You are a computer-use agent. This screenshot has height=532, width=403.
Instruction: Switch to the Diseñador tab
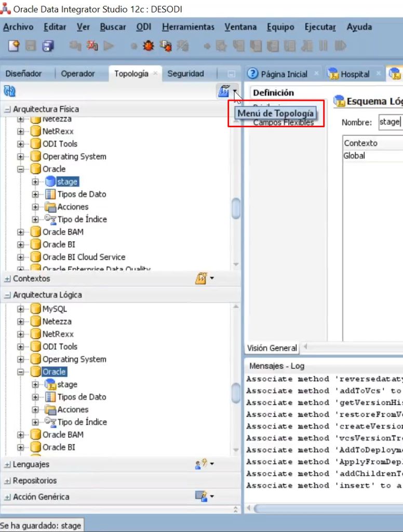[x=23, y=74]
